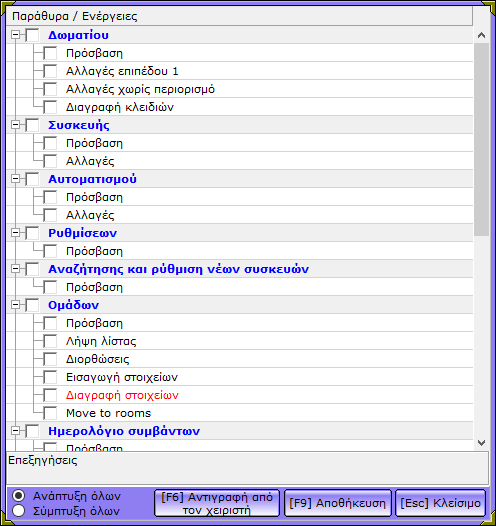Check Πρόσβαση under Αναζήτησης και ρύθμιση
Viewport: 496px width, 526px height.
pos(50,287)
